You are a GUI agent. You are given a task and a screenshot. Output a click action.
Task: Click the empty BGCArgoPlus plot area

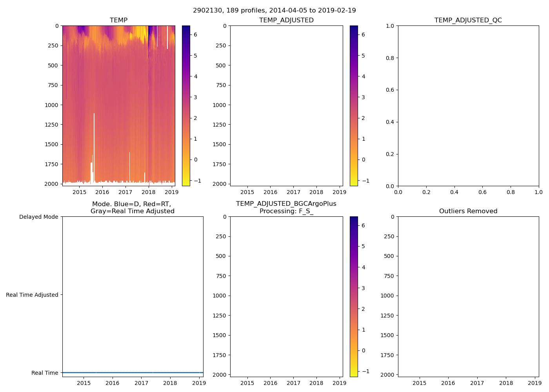(286, 297)
